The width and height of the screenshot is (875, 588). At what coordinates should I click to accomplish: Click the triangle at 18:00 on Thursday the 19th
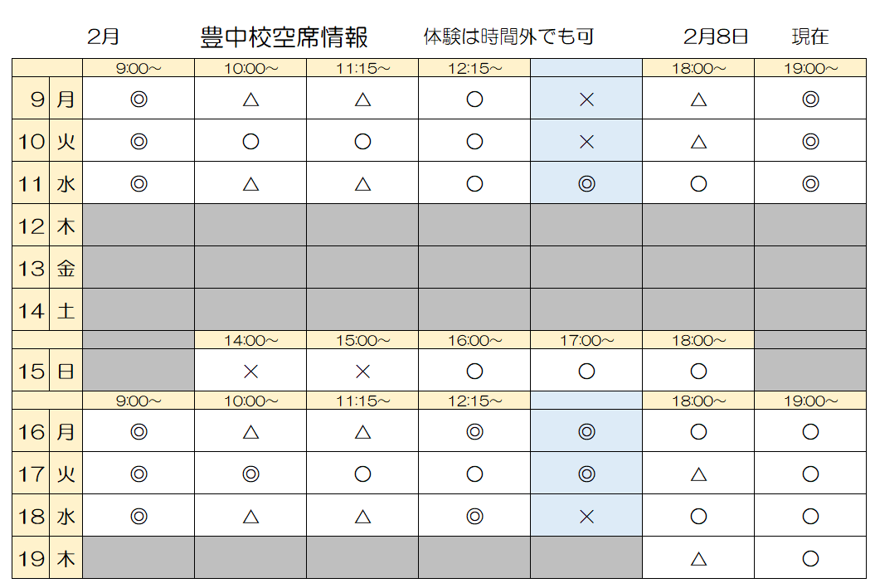coord(698,559)
